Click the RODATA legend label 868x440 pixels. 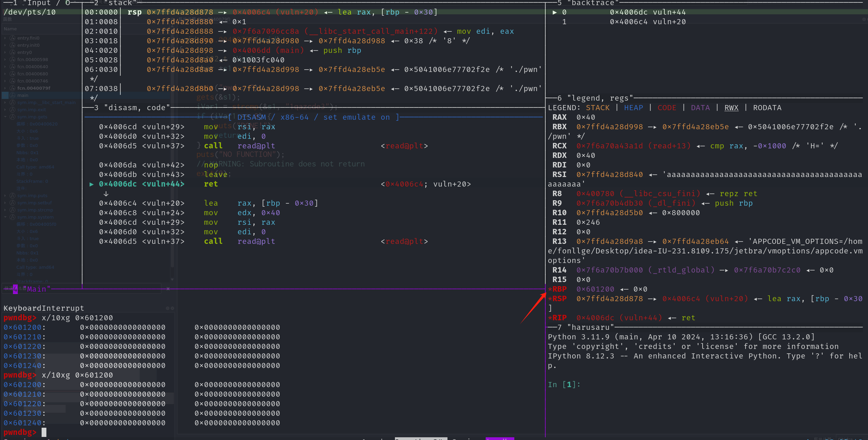767,107
